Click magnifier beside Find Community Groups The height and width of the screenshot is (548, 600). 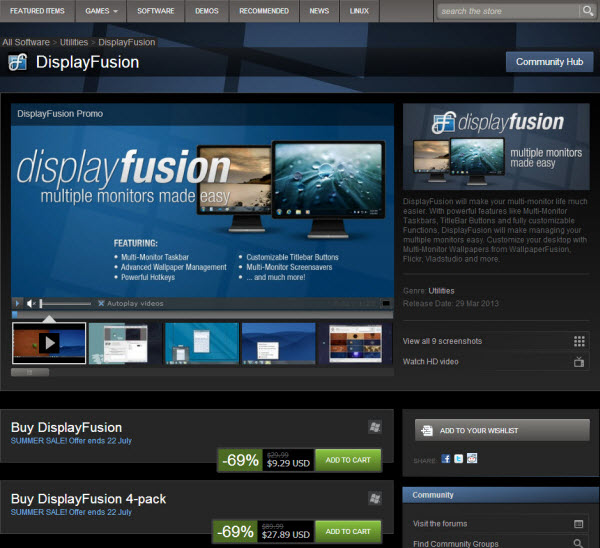pos(578,543)
